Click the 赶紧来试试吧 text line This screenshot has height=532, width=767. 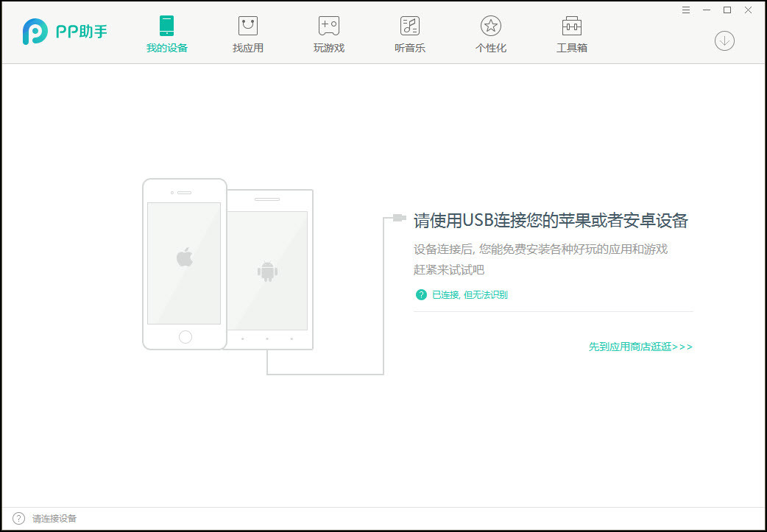coord(448,269)
